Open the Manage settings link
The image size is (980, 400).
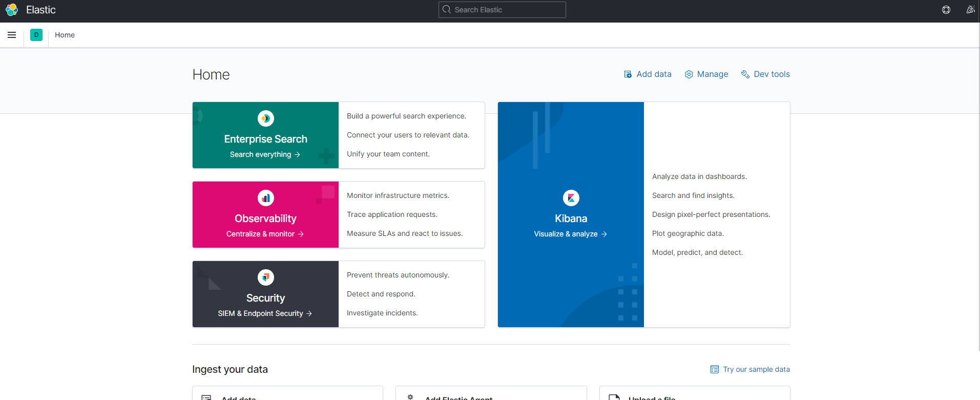coord(706,74)
